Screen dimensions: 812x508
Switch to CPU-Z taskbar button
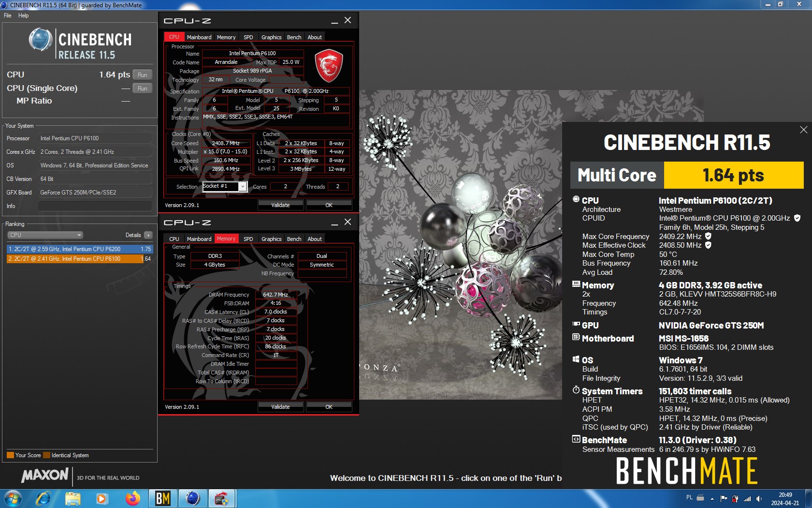pyautogui.click(x=222, y=498)
